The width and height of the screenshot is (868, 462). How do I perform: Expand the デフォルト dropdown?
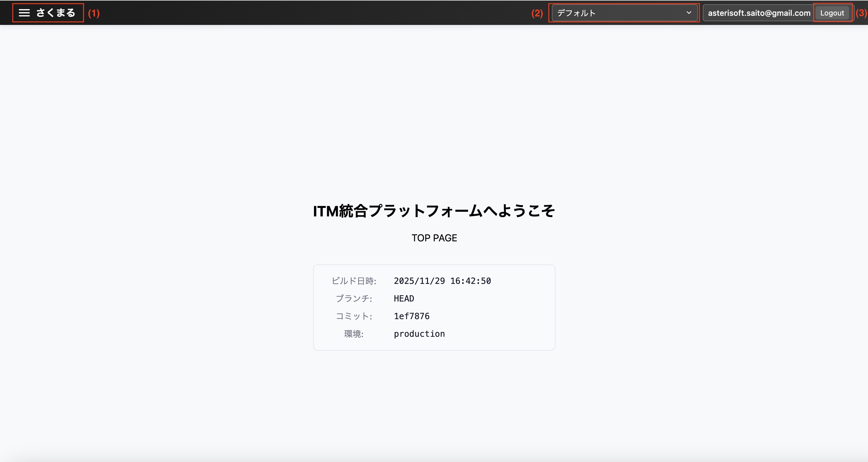[624, 13]
